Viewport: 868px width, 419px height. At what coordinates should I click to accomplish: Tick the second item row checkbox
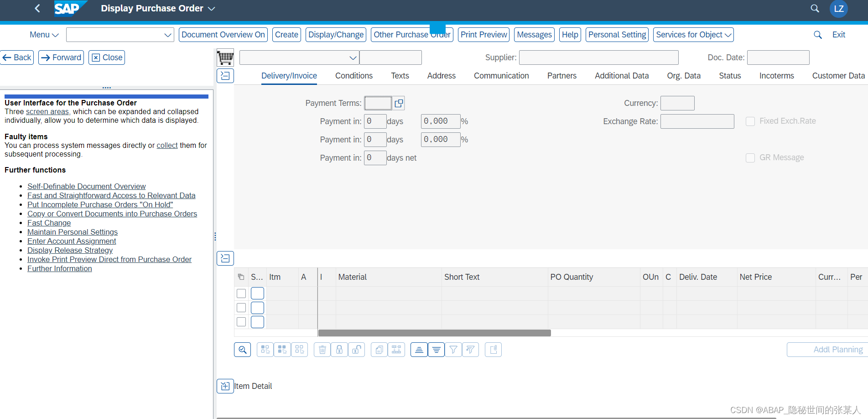click(x=241, y=308)
